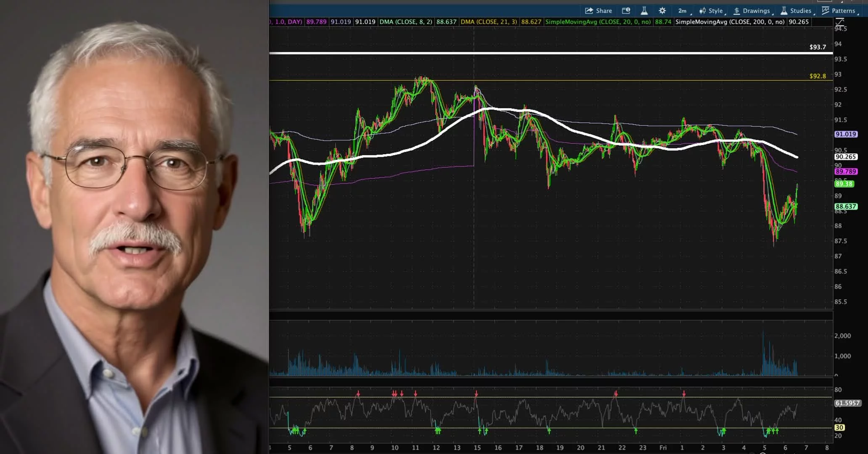Select SimpleMovingAvg 200 study label

[x=730, y=21]
